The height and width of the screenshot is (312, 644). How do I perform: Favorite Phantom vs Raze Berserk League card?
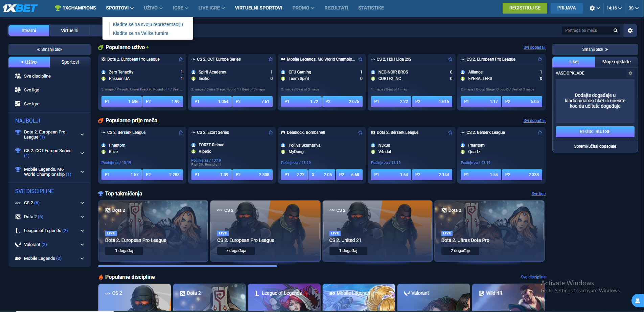[181, 132]
